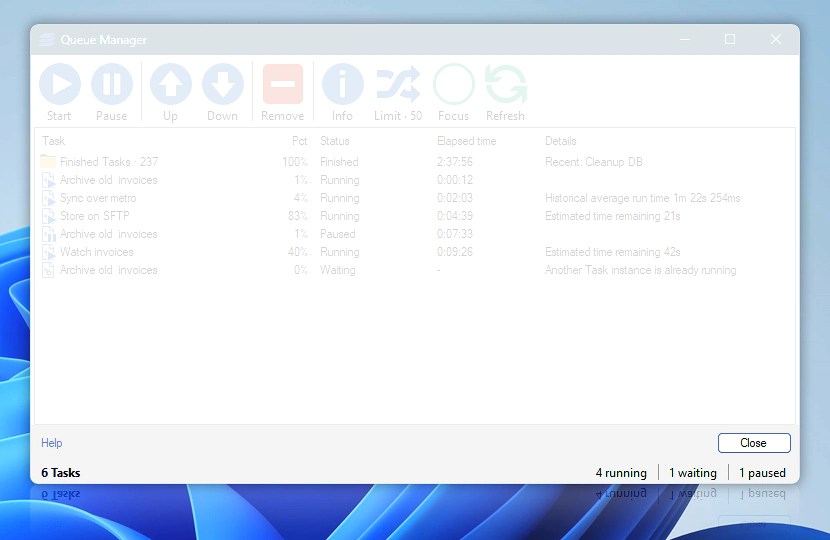Screen dimensions: 830x540
Task: Move task Down with arrow icon
Action: click(x=223, y=84)
